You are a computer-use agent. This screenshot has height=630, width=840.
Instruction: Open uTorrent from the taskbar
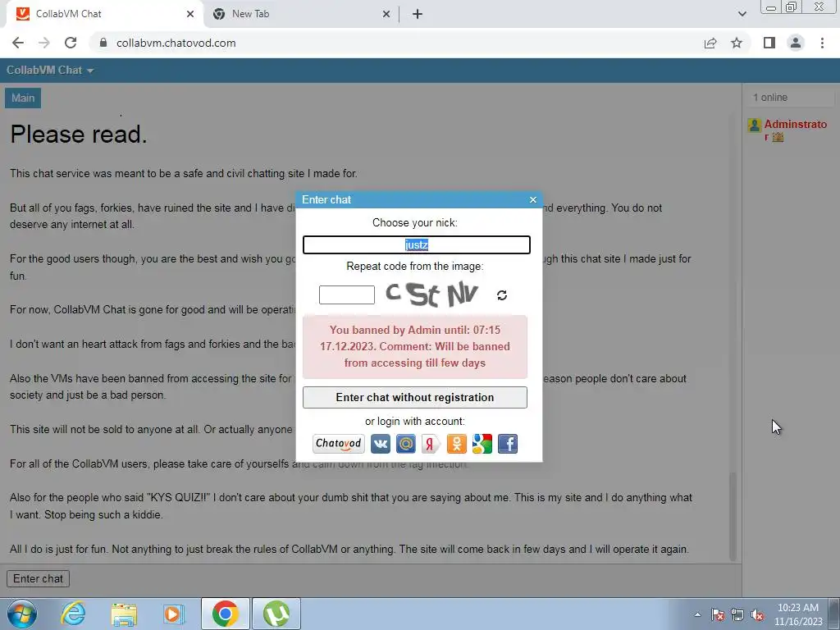click(x=276, y=614)
